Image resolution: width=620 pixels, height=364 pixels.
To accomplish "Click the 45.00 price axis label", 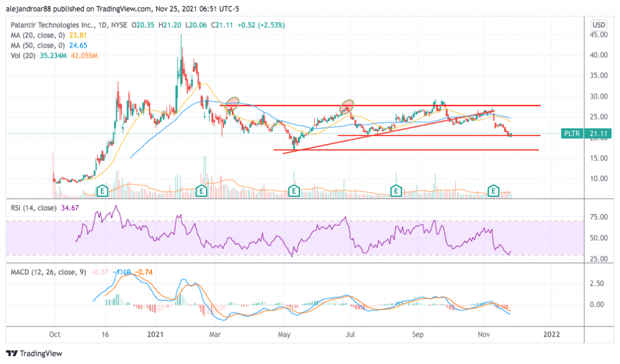I will coord(599,34).
